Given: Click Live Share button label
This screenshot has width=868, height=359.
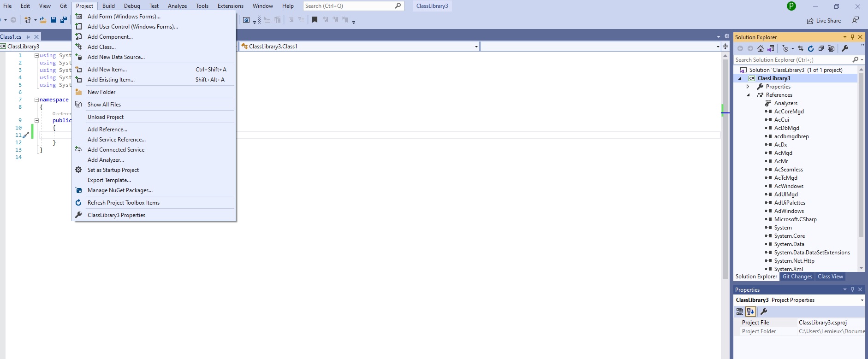Looking at the screenshot, I should pyautogui.click(x=828, y=21).
